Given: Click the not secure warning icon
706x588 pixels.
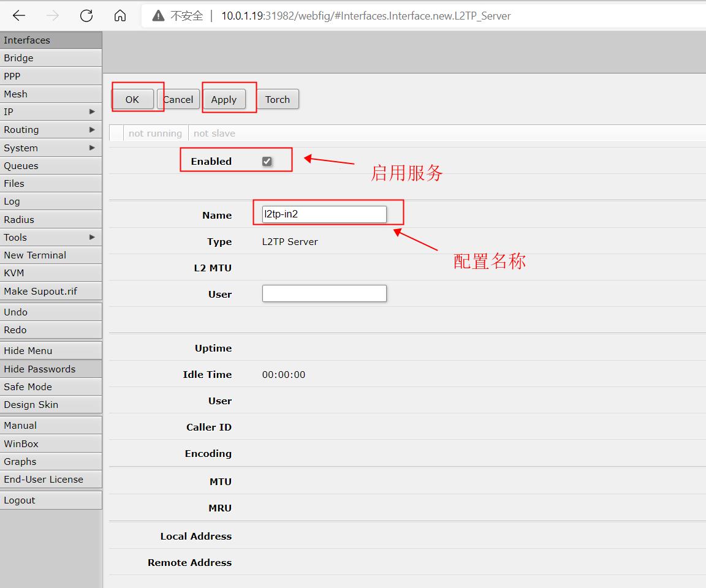Looking at the screenshot, I should coord(159,16).
